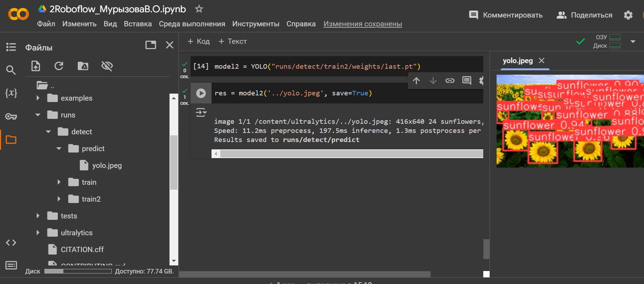The width and height of the screenshot is (644, 284).
Task: Click the Colab logo icon
Action: [18, 14]
